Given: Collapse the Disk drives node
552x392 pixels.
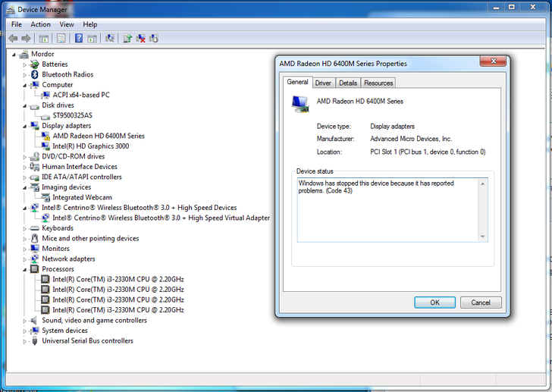Looking at the screenshot, I should pyautogui.click(x=24, y=105).
